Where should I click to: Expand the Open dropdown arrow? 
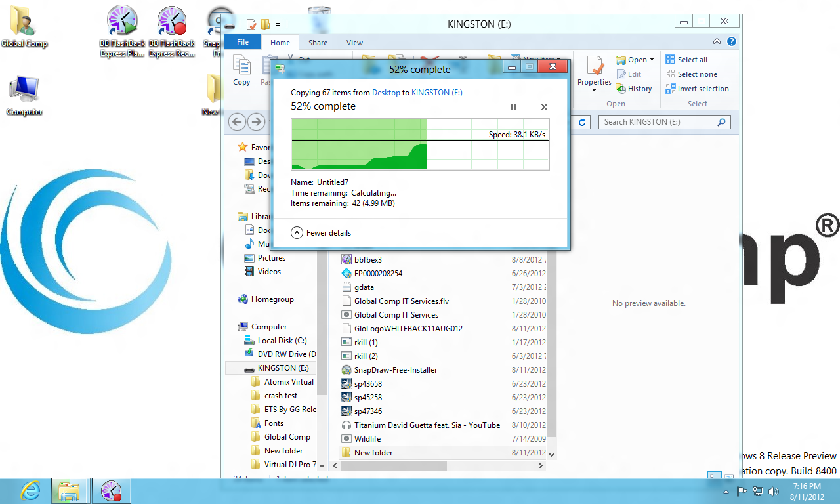pos(652,60)
